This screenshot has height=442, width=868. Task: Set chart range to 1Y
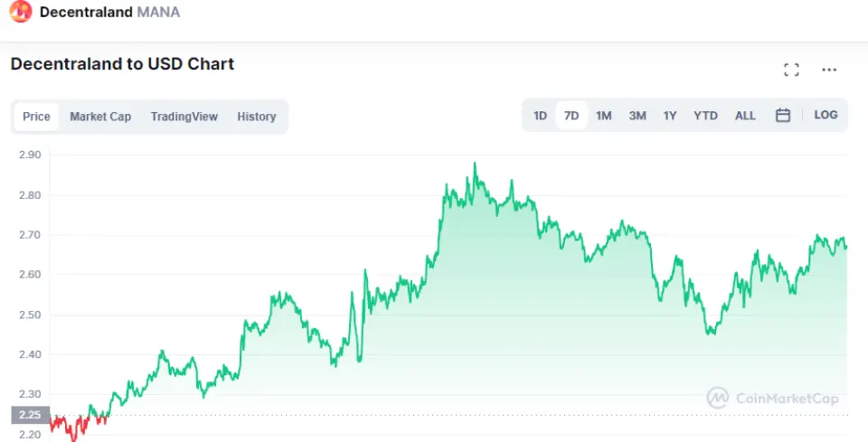point(670,116)
